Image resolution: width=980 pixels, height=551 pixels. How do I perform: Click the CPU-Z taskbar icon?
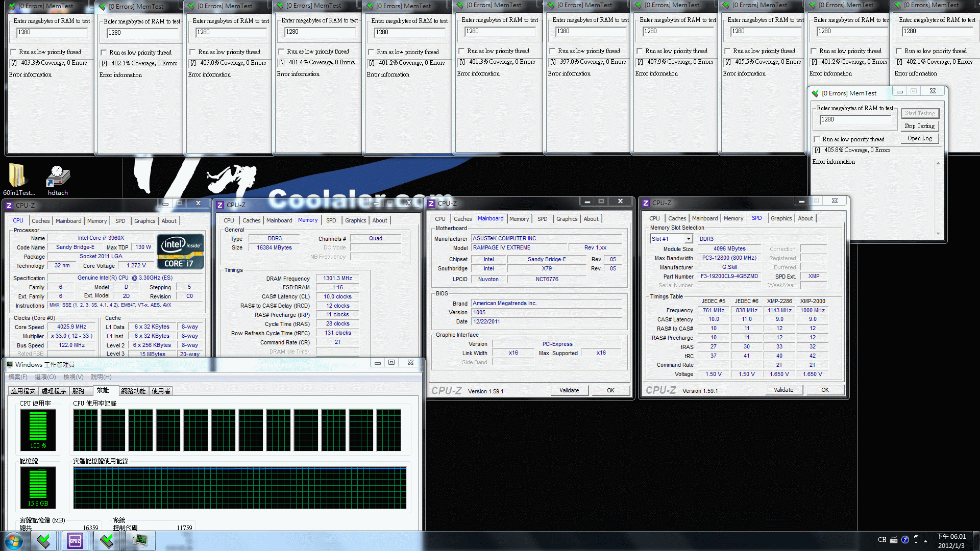75,540
